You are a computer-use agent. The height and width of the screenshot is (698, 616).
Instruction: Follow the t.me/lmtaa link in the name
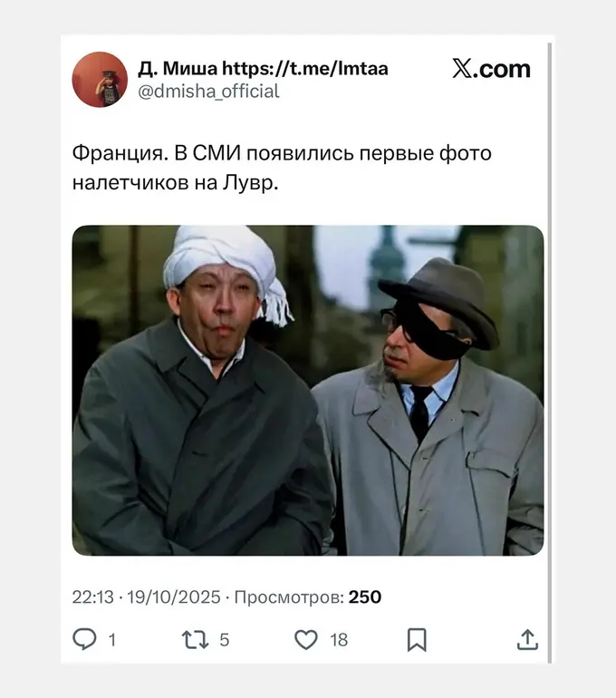pyautogui.click(x=305, y=69)
